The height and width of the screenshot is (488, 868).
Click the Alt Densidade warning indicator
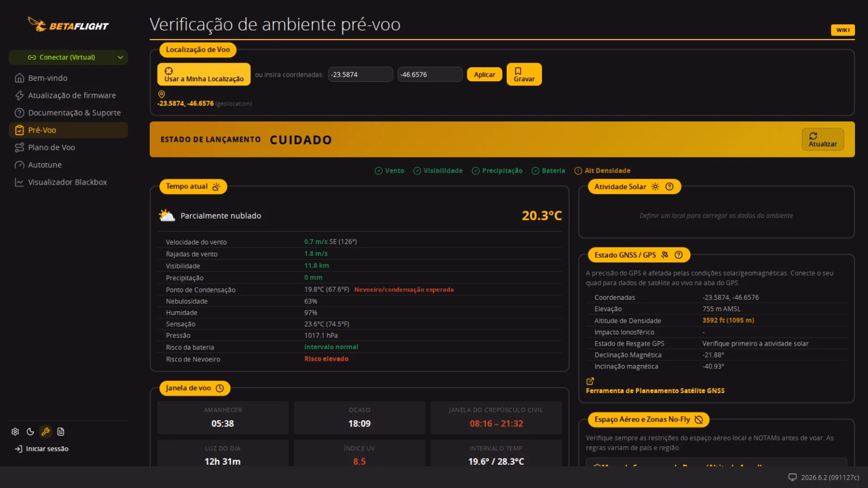602,171
